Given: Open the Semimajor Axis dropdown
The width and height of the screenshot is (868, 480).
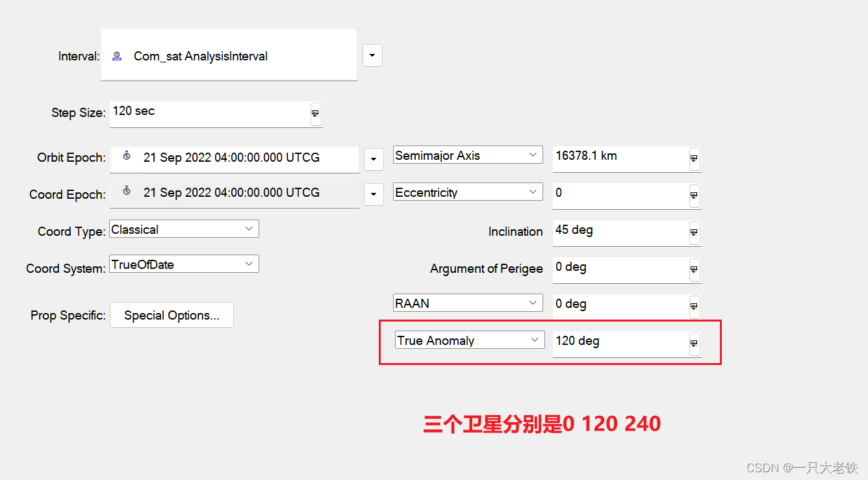Looking at the screenshot, I should tap(468, 155).
